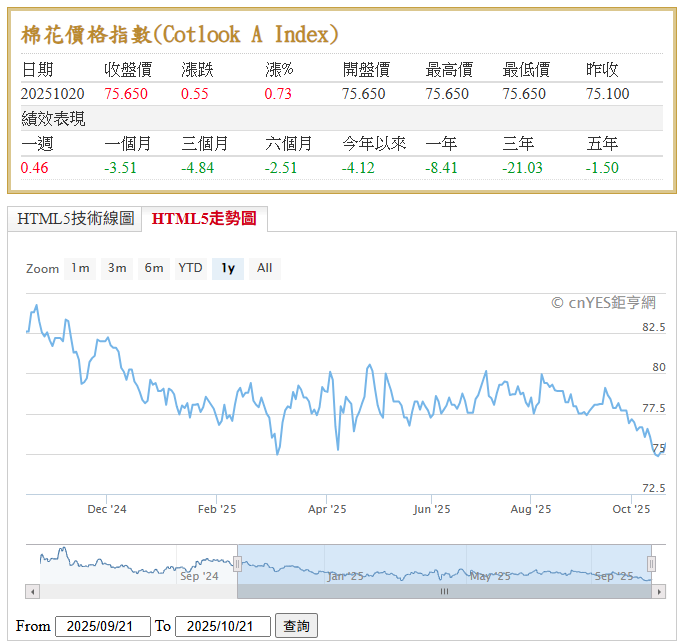Select the 3m zoom range

coord(117,268)
